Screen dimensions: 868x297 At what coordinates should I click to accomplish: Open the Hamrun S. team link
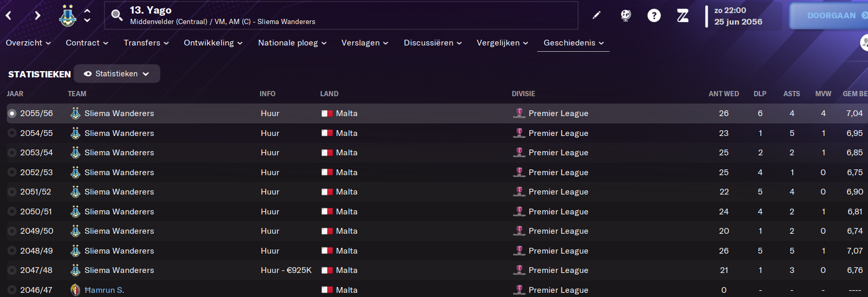pos(104,290)
